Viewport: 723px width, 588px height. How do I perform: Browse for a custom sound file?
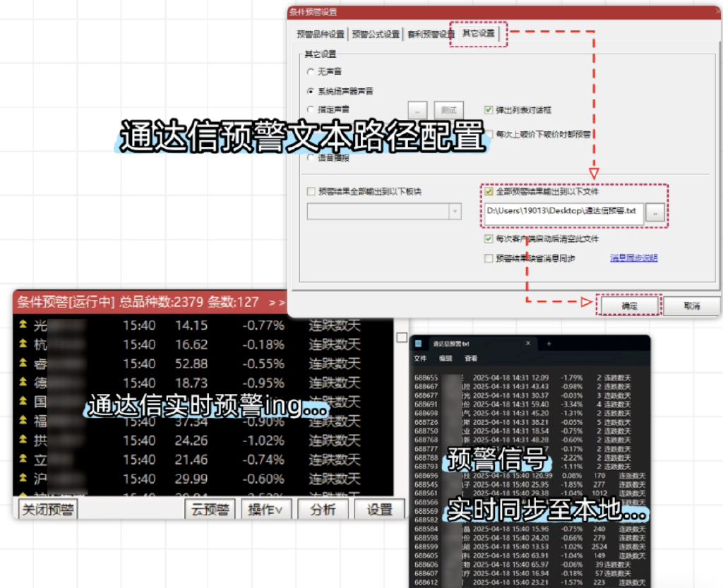[417, 110]
